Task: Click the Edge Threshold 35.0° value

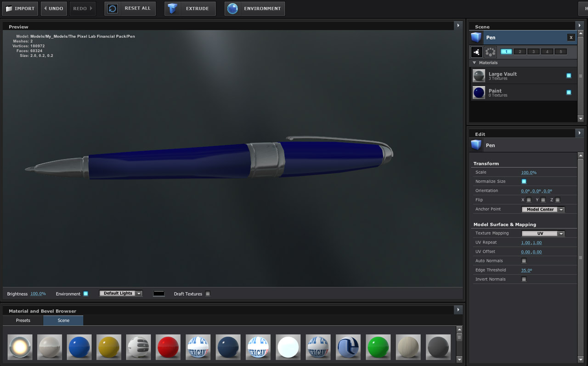Action: pos(526,270)
